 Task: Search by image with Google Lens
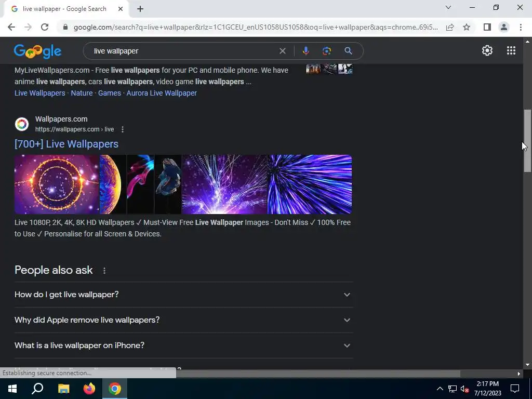(x=327, y=51)
